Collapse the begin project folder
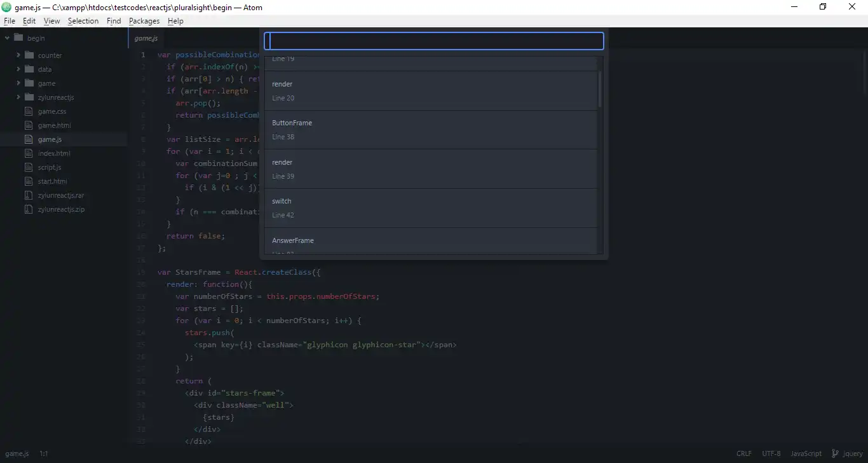Screen dimensions: 868x463 point(6,38)
